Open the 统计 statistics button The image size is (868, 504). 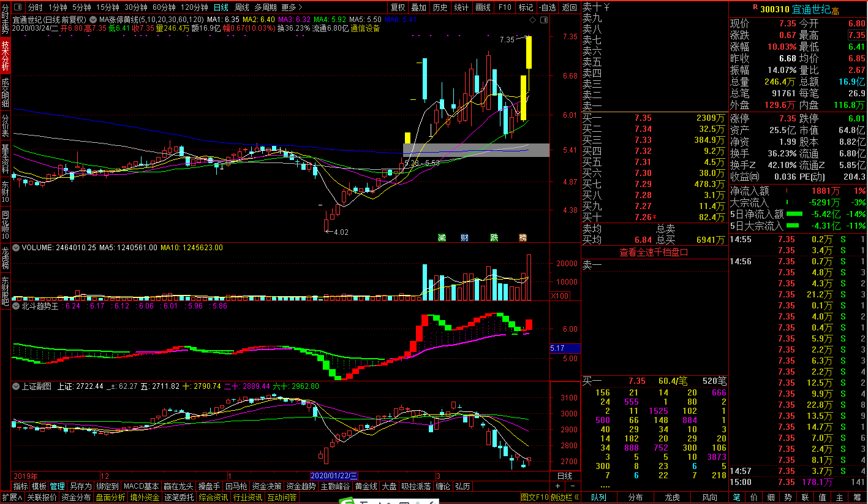[461, 7]
